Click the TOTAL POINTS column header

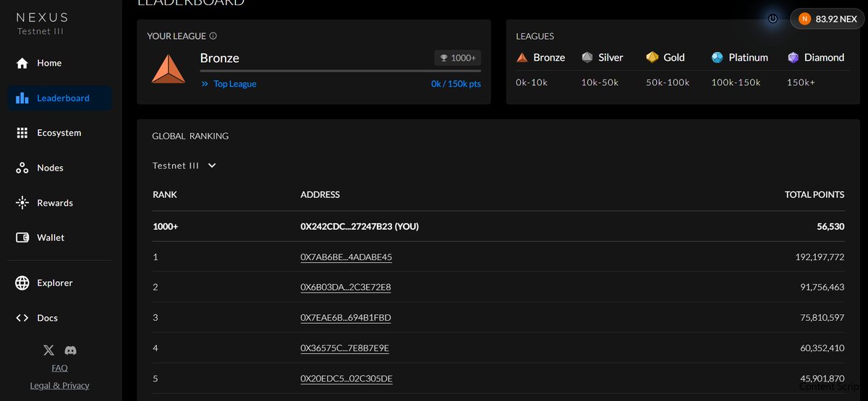point(814,195)
